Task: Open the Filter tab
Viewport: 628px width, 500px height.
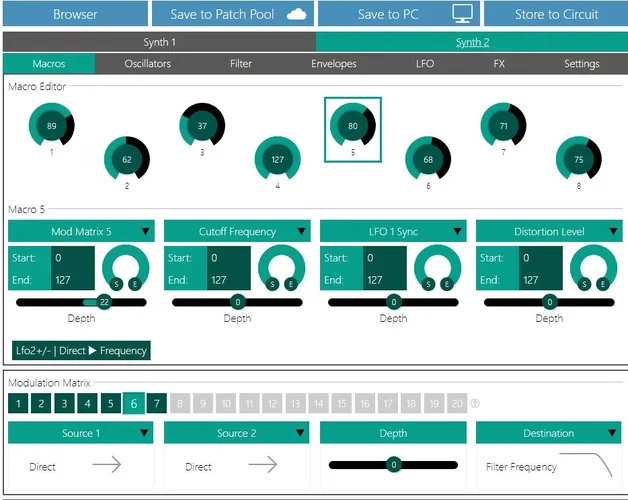Action: (x=241, y=64)
